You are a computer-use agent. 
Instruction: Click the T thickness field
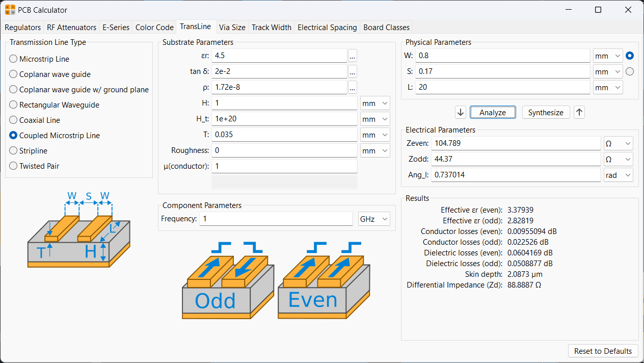(x=284, y=135)
